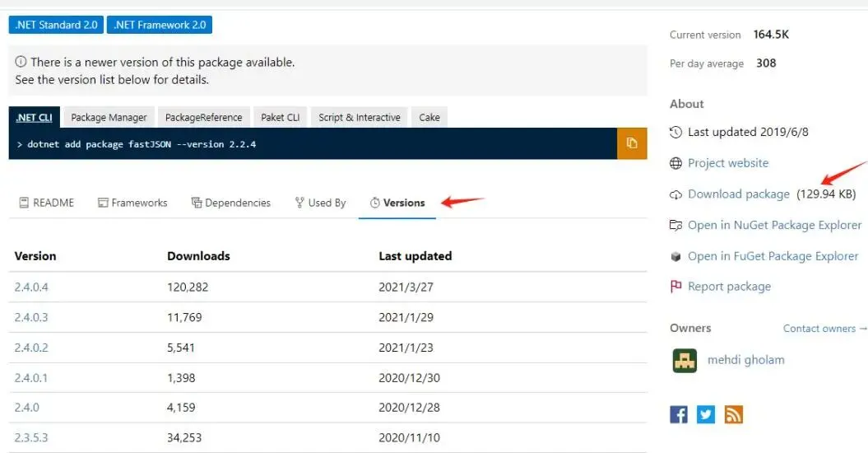
Task: Click the current version count 164.5K
Action: (x=771, y=35)
